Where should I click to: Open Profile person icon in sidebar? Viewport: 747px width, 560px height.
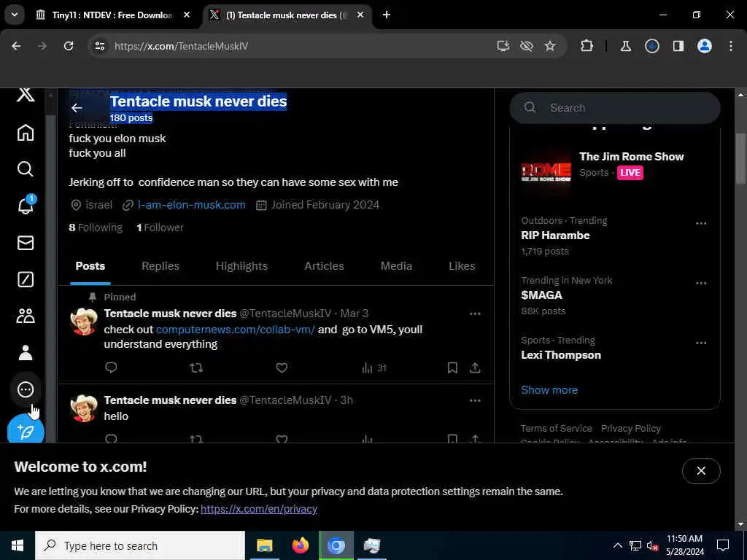pyautogui.click(x=26, y=353)
